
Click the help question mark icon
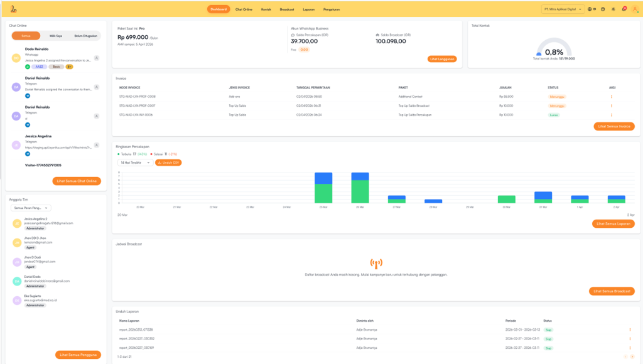603,9
